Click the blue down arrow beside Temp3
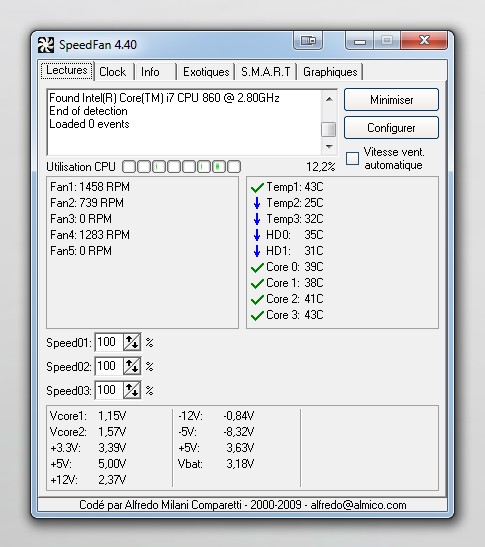Screen dimensions: 485x547 click(257, 219)
